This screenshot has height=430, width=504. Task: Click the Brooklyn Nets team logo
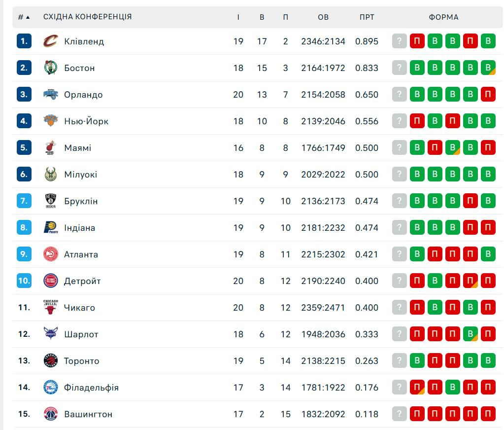(50, 201)
